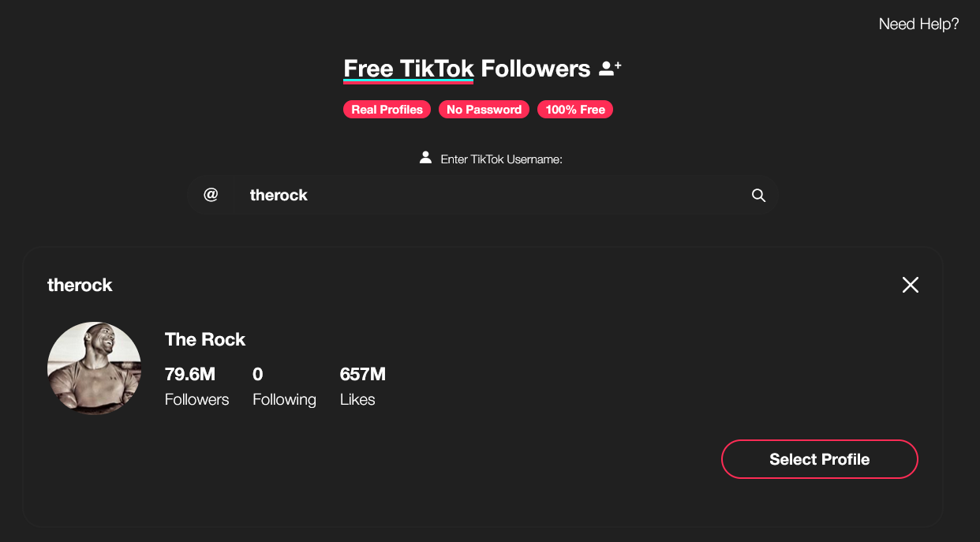Click the 100% Free badge
Viewport: 980px width, 542px height.
pyautogui.click(x=574, y=110)
